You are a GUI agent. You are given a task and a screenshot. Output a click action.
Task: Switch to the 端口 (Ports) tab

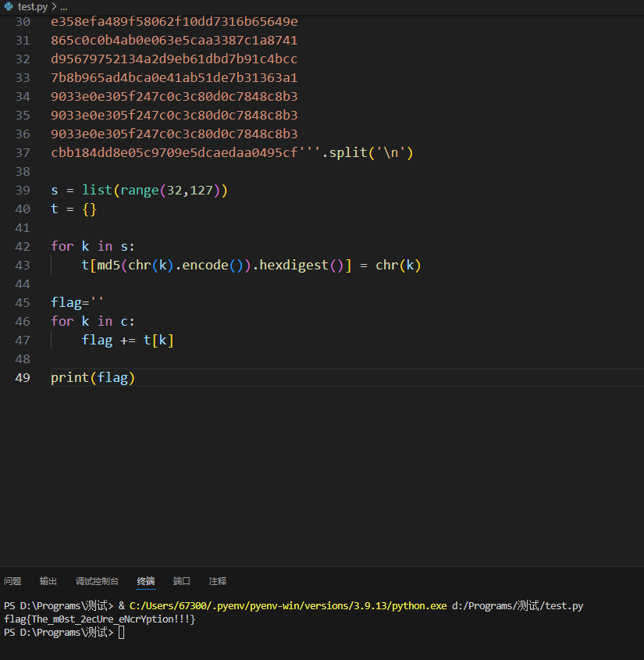click(x=182, y=581)
